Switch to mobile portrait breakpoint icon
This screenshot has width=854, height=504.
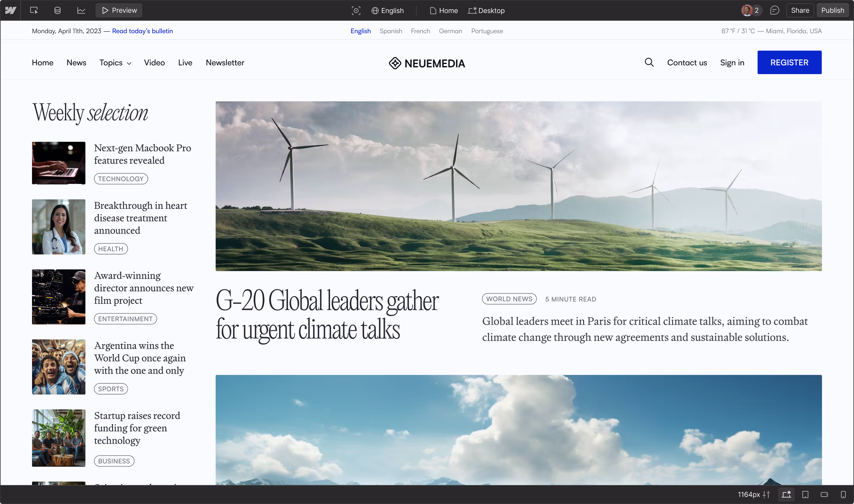coord(843,495)
